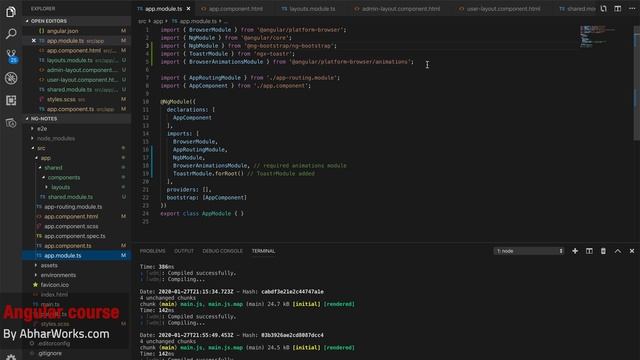Split the editor to the right
Screen dimensions: 640x360
[x=618, y=9]
